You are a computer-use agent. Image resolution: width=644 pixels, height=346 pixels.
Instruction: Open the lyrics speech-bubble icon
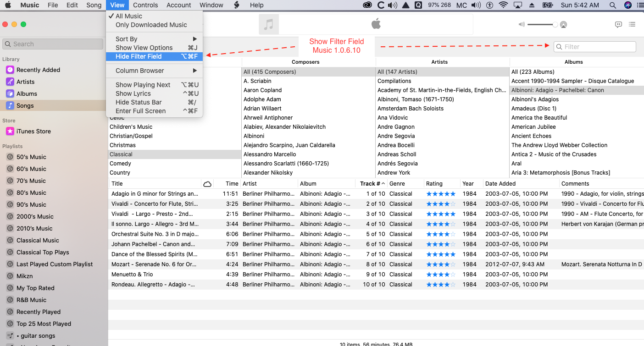point(618,24)
